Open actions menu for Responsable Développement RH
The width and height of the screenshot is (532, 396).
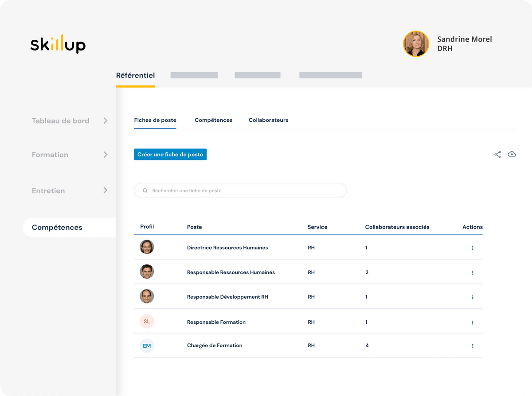[473, 297]
